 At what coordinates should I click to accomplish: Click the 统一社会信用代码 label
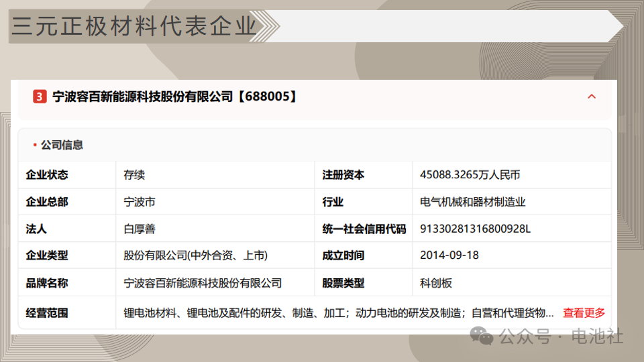click(364, 229)
